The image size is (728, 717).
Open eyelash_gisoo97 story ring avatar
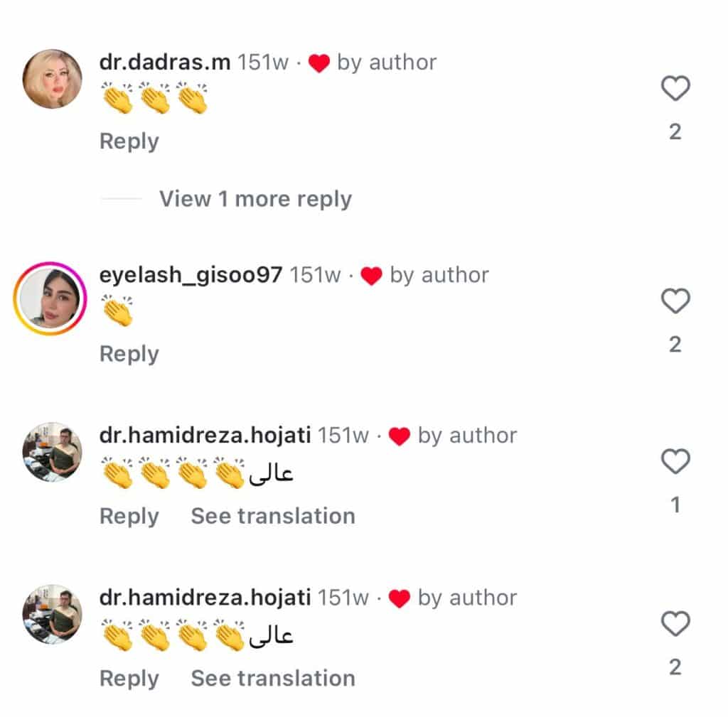[50, 298]
